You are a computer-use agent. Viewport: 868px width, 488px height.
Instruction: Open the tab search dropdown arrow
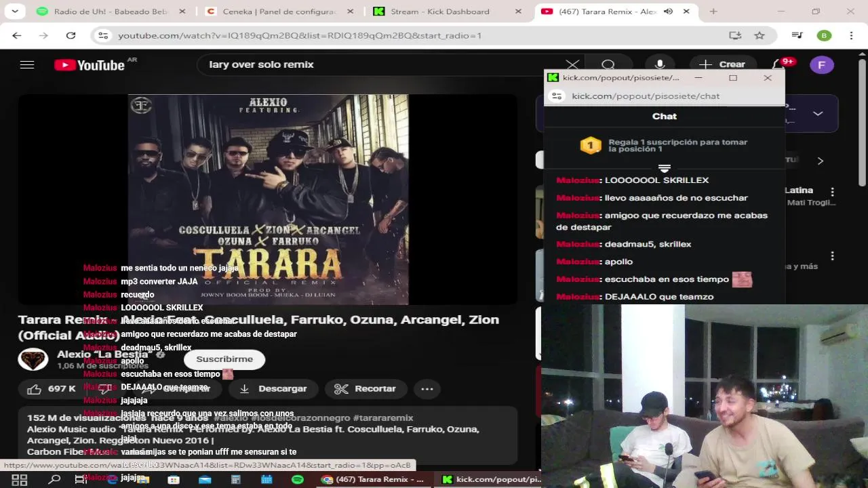click(15, 12)
